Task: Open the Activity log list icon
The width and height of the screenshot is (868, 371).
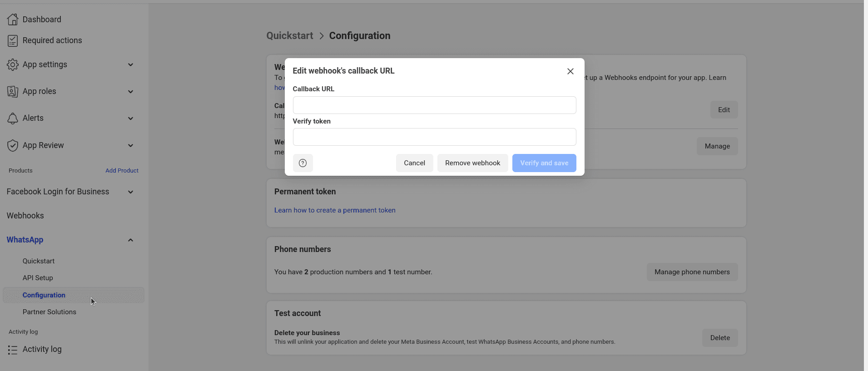Action: [x=13, y=349]
